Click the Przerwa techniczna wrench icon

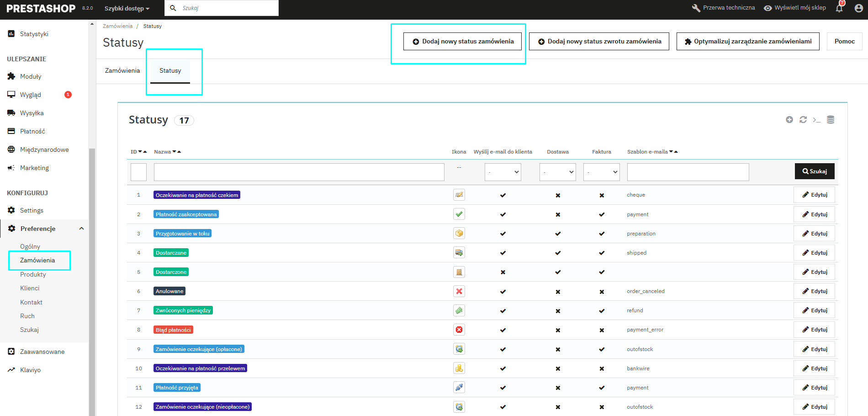click(x=696, y=8)
